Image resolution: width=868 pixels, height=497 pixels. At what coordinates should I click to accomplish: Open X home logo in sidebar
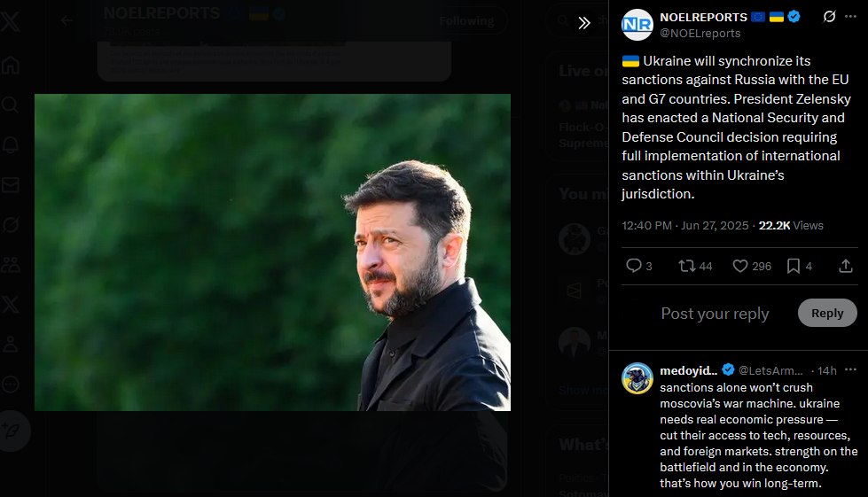(x=11, y=21)
